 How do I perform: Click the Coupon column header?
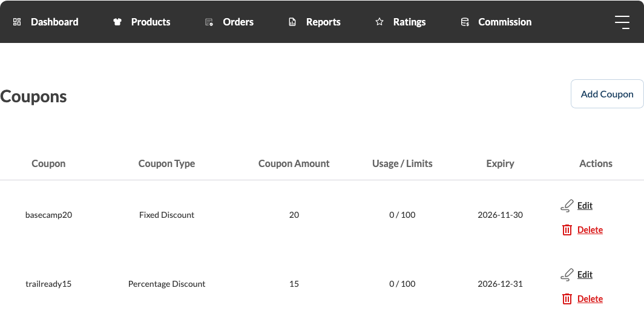click(48, 163)
